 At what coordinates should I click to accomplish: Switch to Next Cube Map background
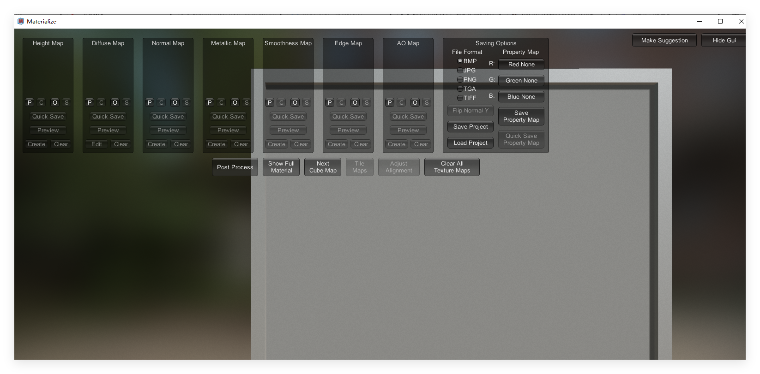coord(323,167)
